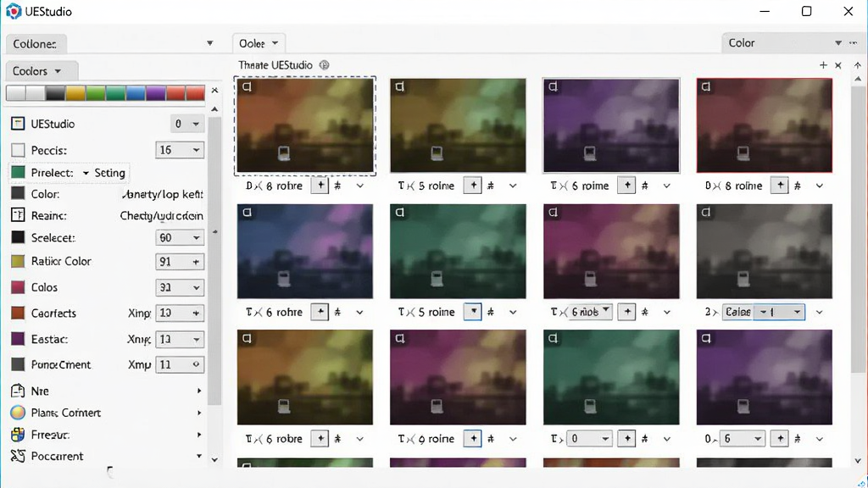Toggle the corner checkbox on blue thumbnail
This screenshot has width=868, height=488.
247,213
